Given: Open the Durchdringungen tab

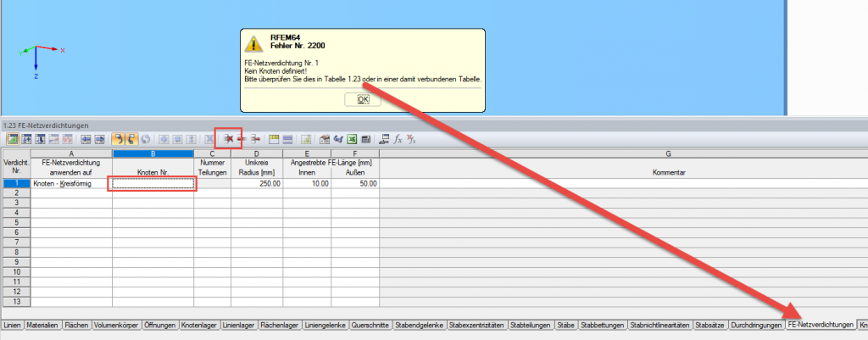Looking at the screenshot, I should click(757, 325).
